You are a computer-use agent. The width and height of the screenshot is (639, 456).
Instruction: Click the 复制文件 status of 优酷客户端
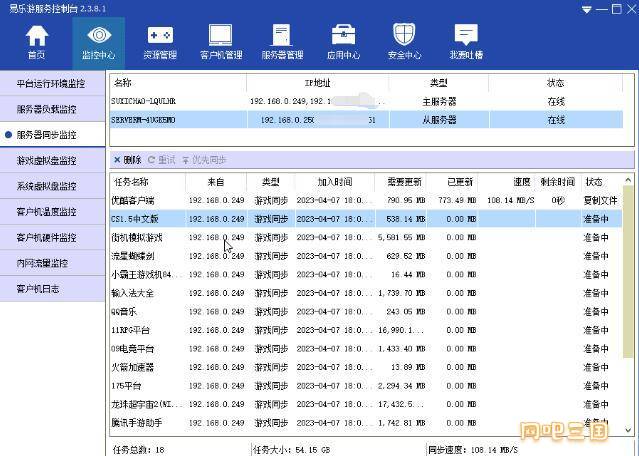(x=600, y=200)
